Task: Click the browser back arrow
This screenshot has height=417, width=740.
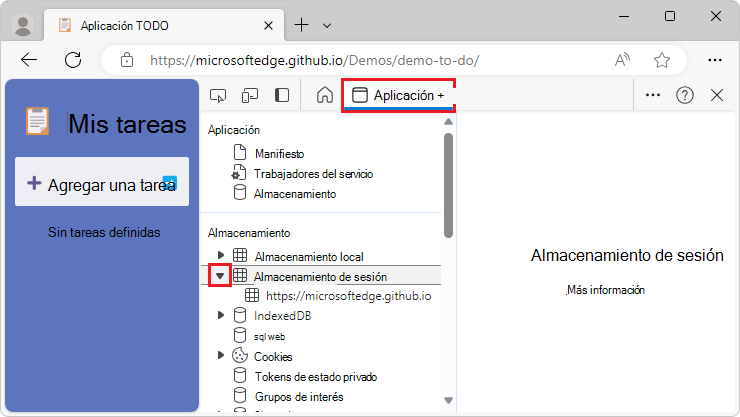Action: point(29,60)
